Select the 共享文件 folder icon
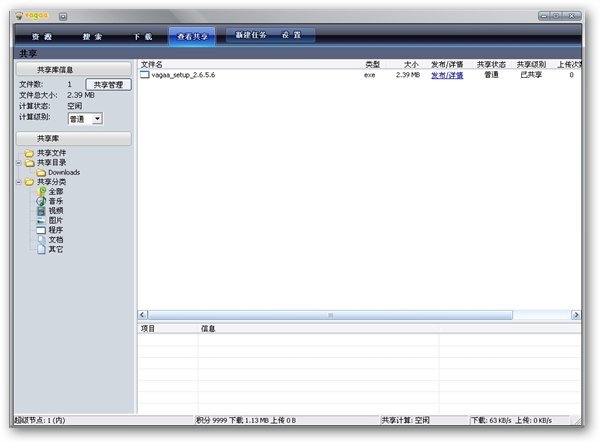Viewport: 600px width, 443px height. click(29, 153)
